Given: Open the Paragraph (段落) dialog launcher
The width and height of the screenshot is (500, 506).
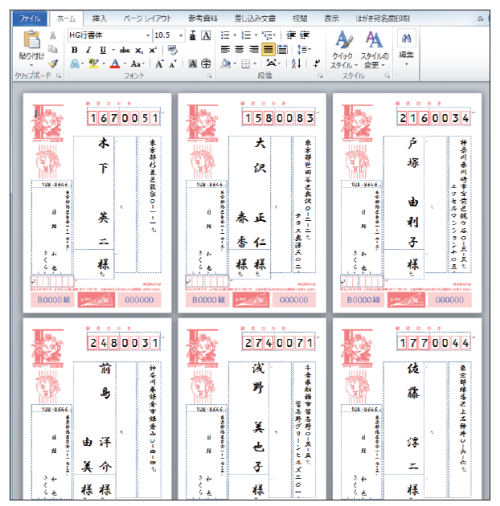Looking at the screenshot, I should (320, 76).
